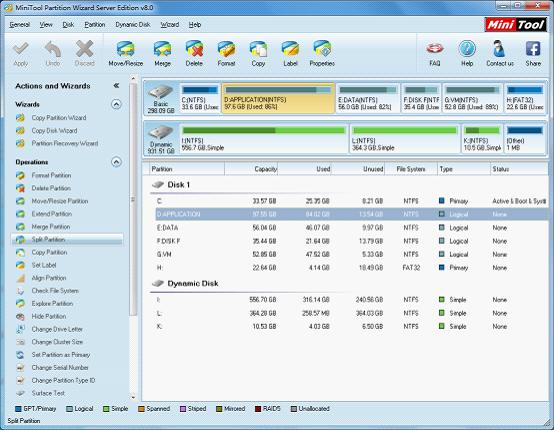The height and width of the screenshot is (430, 554).
Task: Select the E:DATA row in partition list
Action: [x=352, y=228]
